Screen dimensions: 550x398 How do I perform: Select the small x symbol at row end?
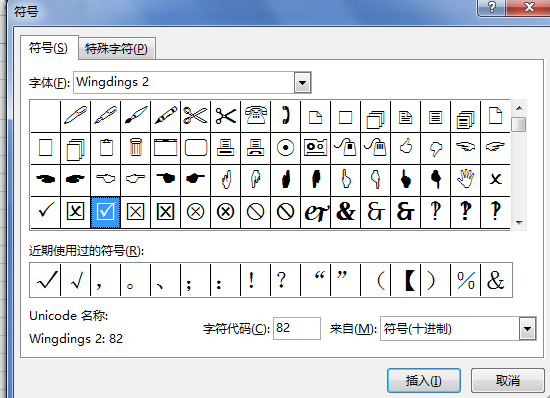click(495, 179)
